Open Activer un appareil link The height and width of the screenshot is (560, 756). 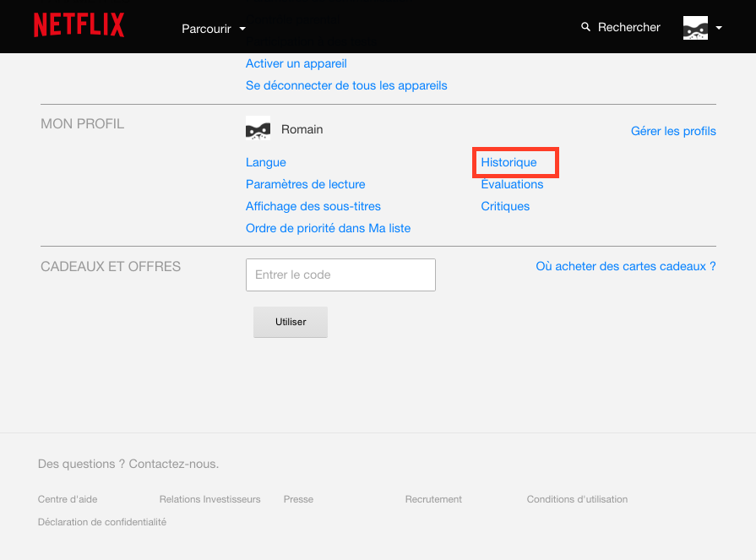coord(296,63)
